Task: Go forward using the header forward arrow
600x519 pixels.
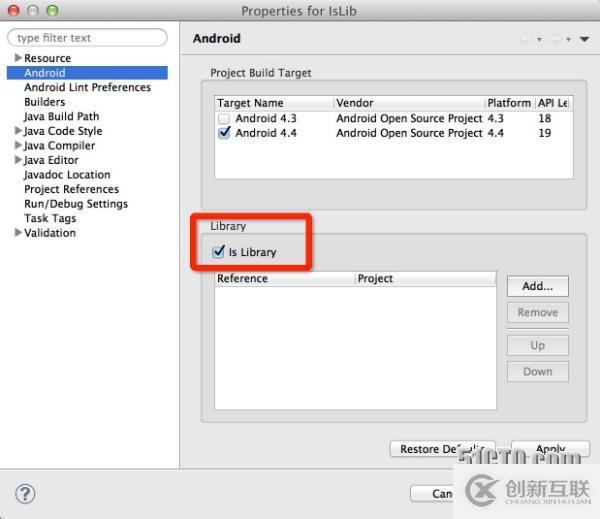Action: coord(556,39)
